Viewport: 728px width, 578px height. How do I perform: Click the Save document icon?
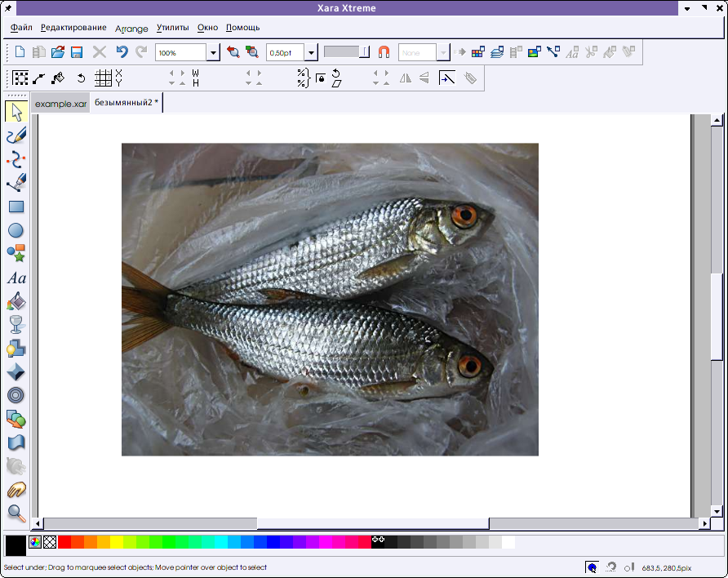tap(77, 52)
